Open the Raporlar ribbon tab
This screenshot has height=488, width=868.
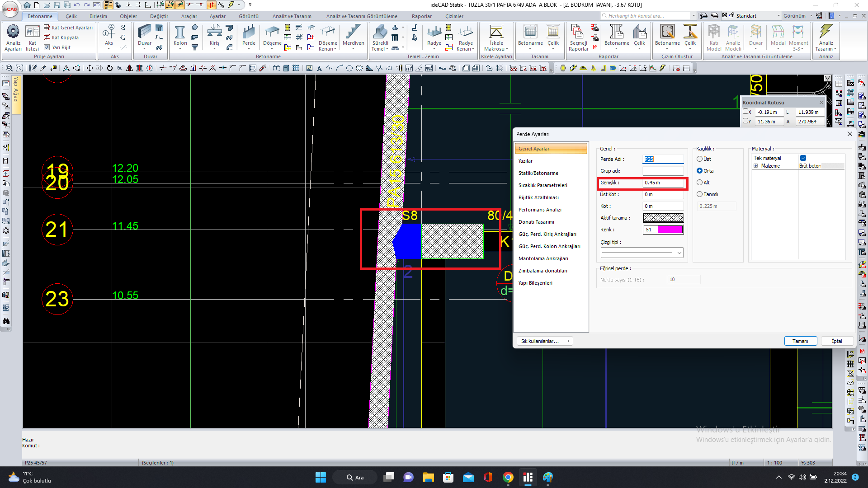(421, 16)
